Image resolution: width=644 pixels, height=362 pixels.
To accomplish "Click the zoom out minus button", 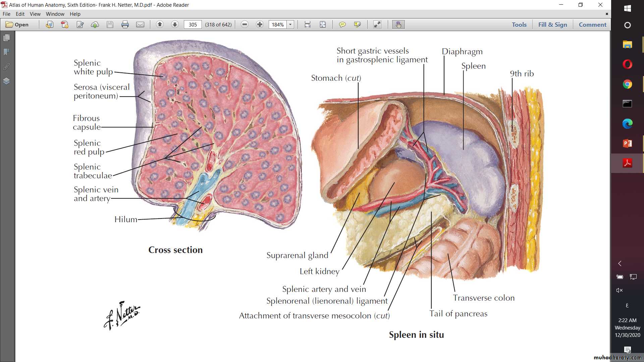I will (x=245, y=24).
